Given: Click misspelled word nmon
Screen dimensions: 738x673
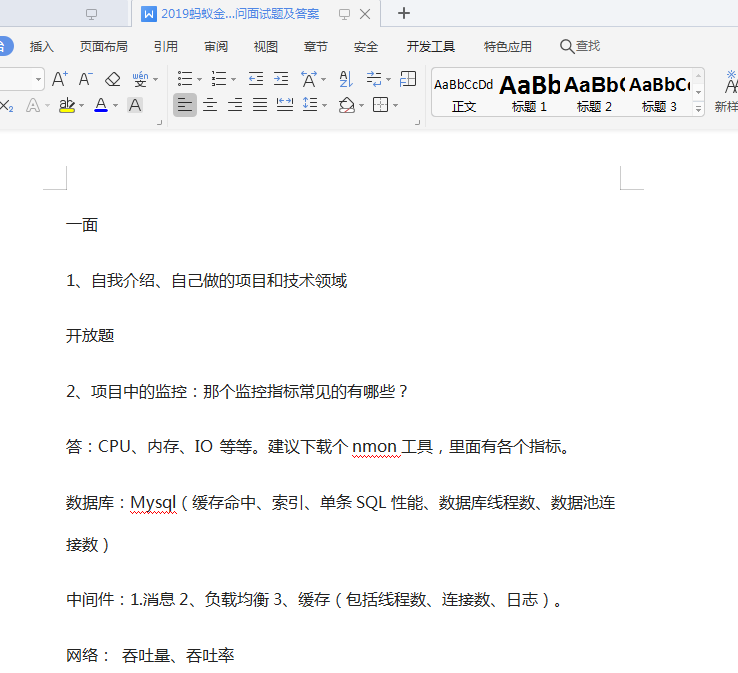Looking at the screenshot, I should tap(374, 446).
